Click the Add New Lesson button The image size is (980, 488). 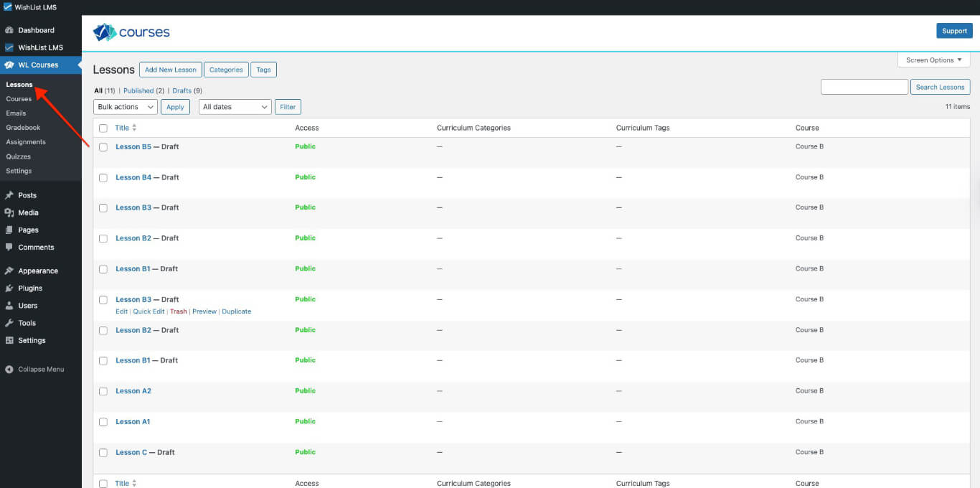click(170, 69)
